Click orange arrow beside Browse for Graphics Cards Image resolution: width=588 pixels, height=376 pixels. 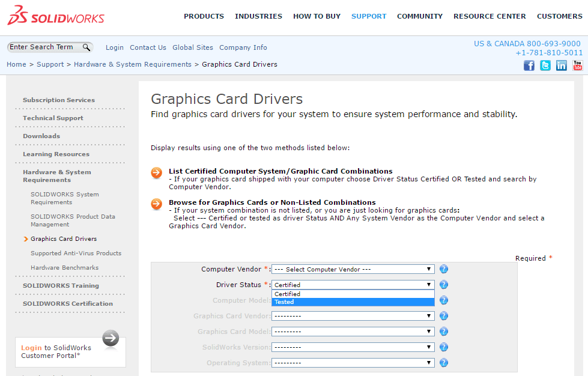[x=156, y=204]
